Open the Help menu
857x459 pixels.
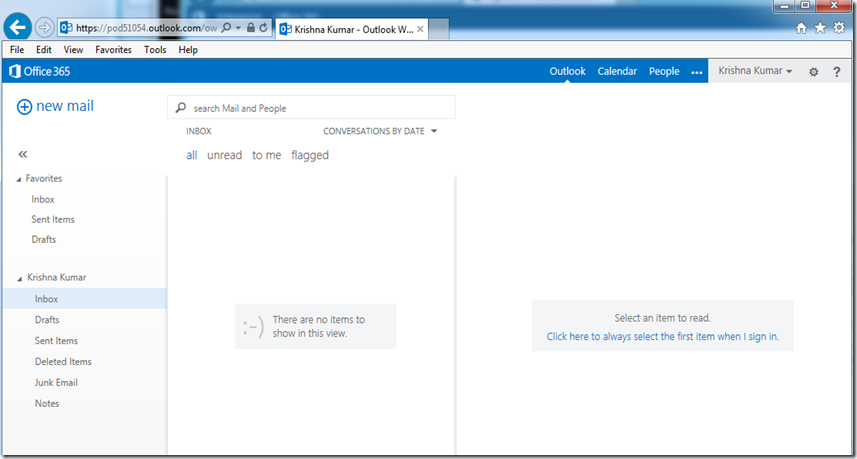click(188, 50)
